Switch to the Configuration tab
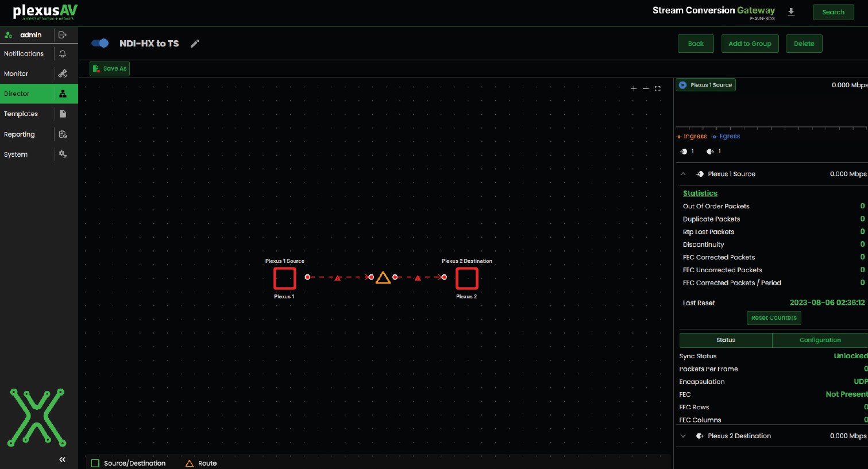 pyautogui.click(x=820, y=340)
